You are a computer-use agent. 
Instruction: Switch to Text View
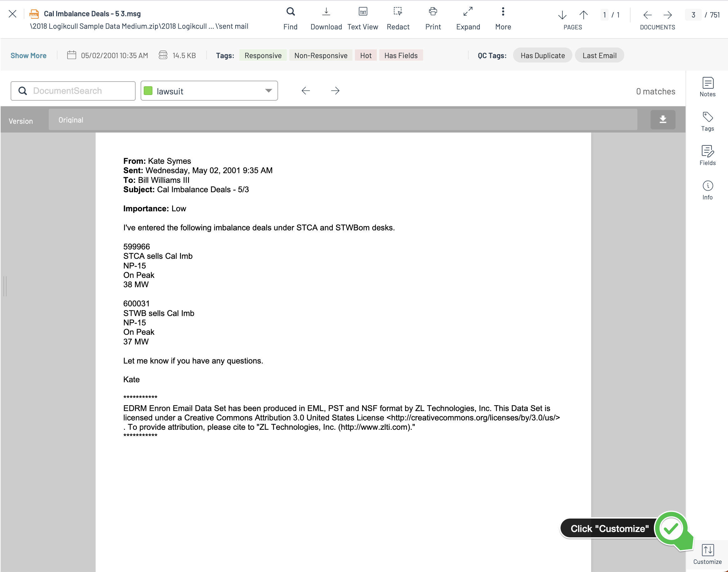pyautogui.click(x=362, y=19)
